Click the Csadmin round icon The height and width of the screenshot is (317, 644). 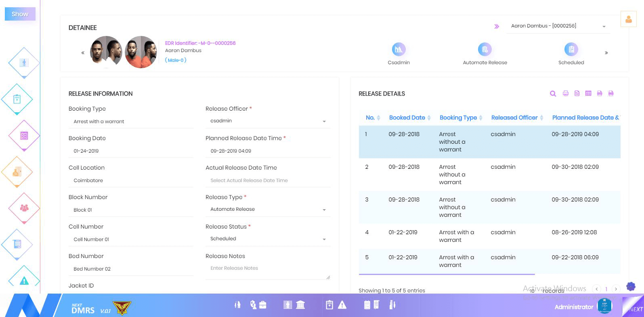pos(399,49)
